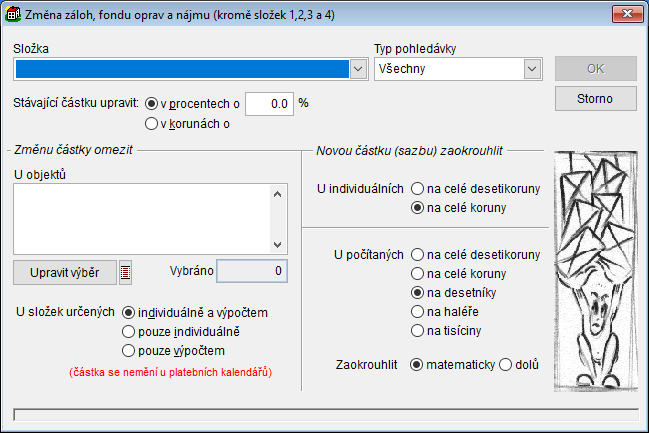Select 'individuálně a výpočtem' option

(x=128, y=312)
